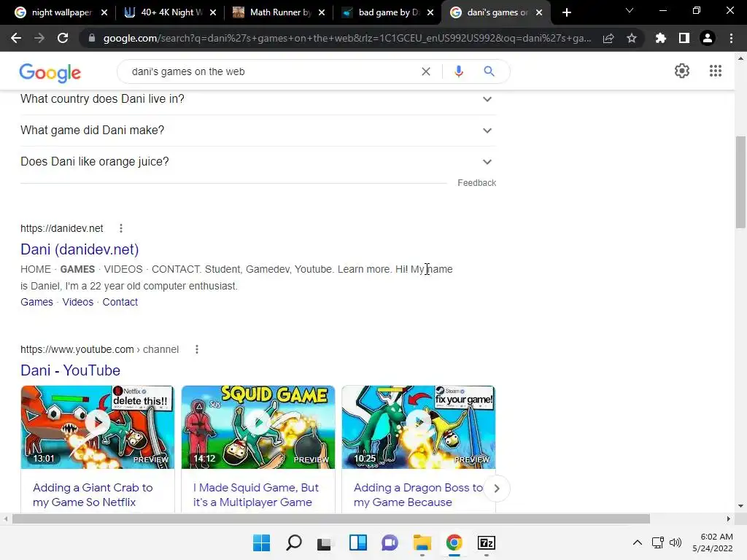Open taskbar Search
The width and height of the screenshot is (747, 560).
(294, 542)
